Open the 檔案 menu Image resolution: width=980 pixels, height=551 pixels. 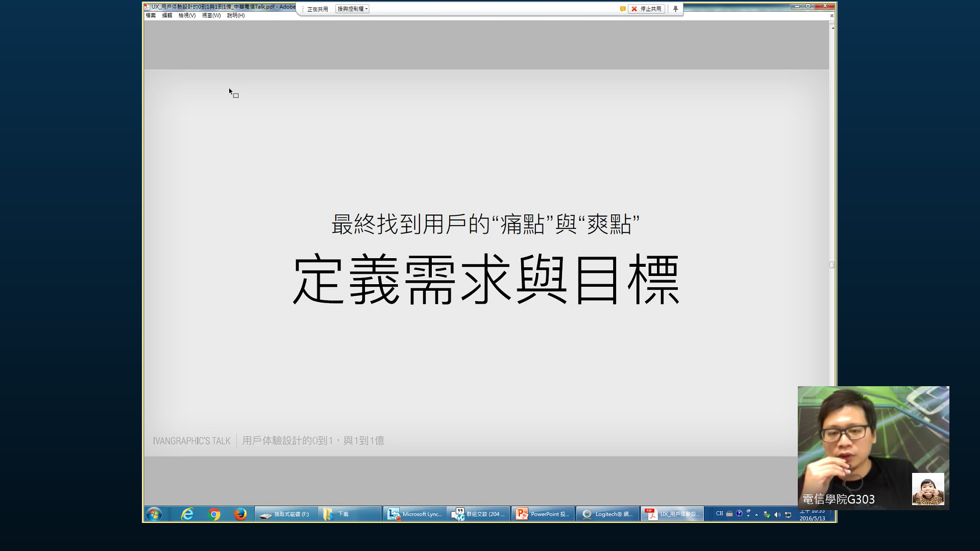[x=151, y=15]
